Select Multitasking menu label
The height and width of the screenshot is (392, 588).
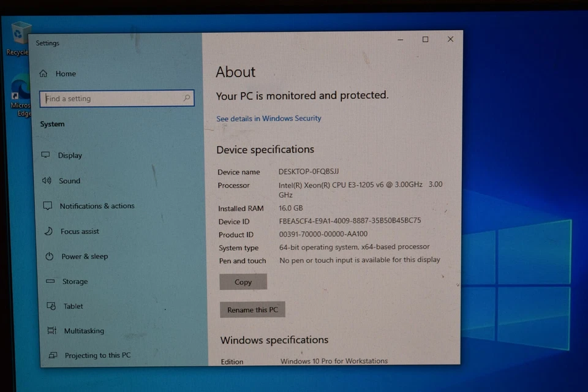coord(84,331)
